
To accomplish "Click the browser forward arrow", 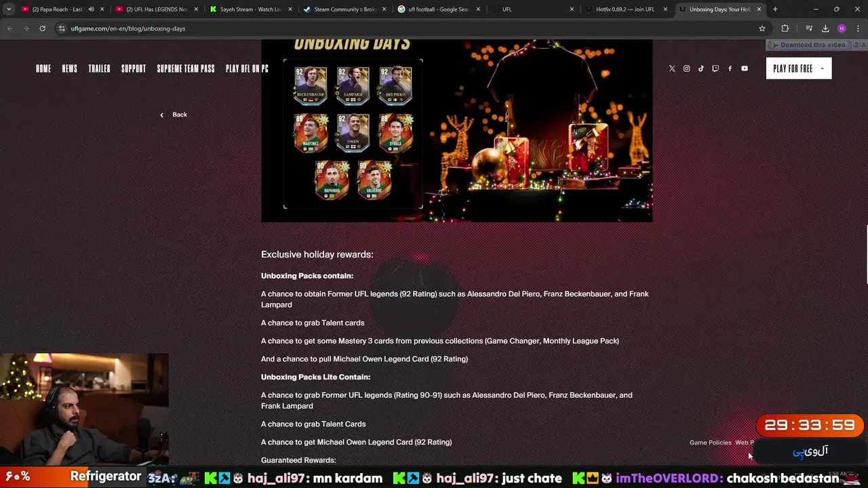I will click(x=26, y=28).
